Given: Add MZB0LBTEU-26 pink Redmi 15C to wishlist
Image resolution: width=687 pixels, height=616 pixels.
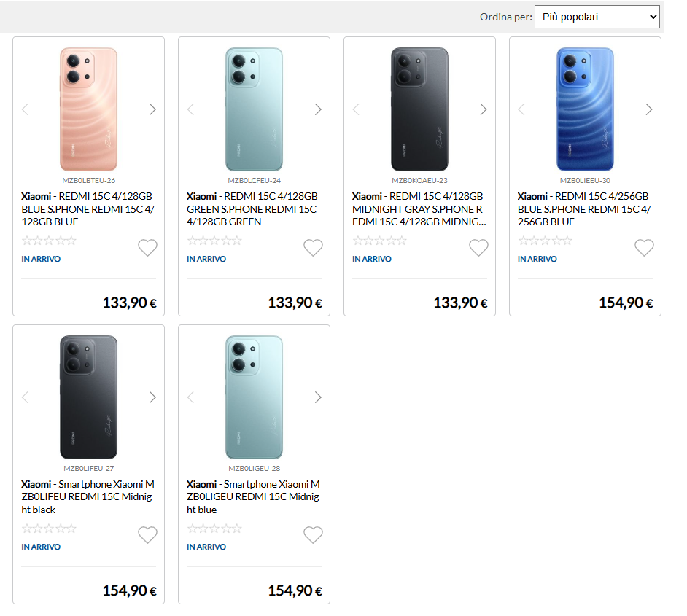Looking at the screenshot, I should tap(147, 248).
